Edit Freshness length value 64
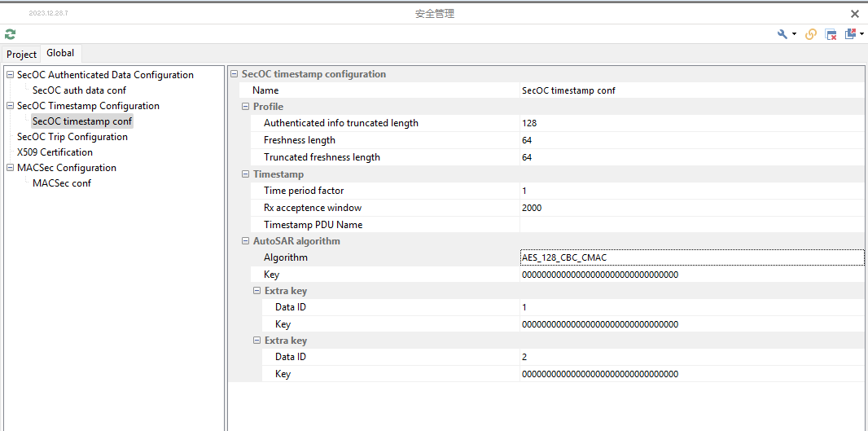This screenshot has width=868, height=431. (x=692, y=140)
